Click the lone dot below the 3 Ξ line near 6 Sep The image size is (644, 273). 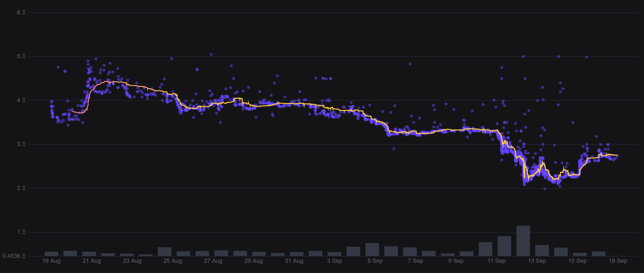point(394,149)
